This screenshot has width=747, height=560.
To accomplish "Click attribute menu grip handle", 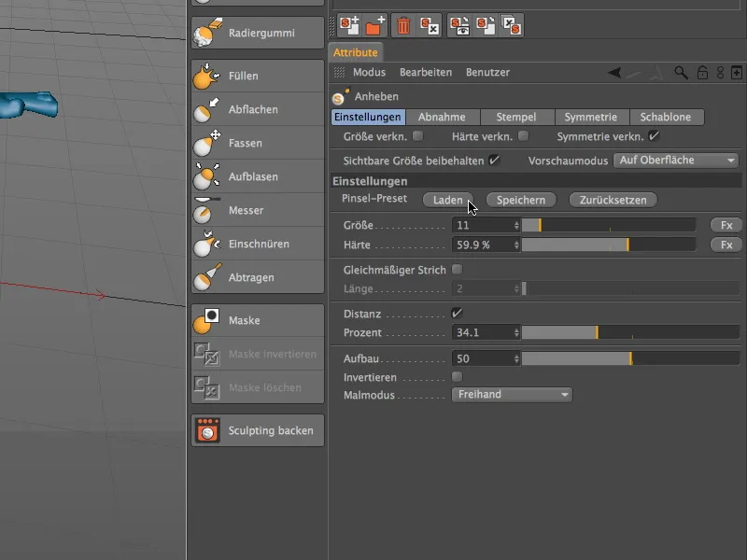I will [339, 73].
